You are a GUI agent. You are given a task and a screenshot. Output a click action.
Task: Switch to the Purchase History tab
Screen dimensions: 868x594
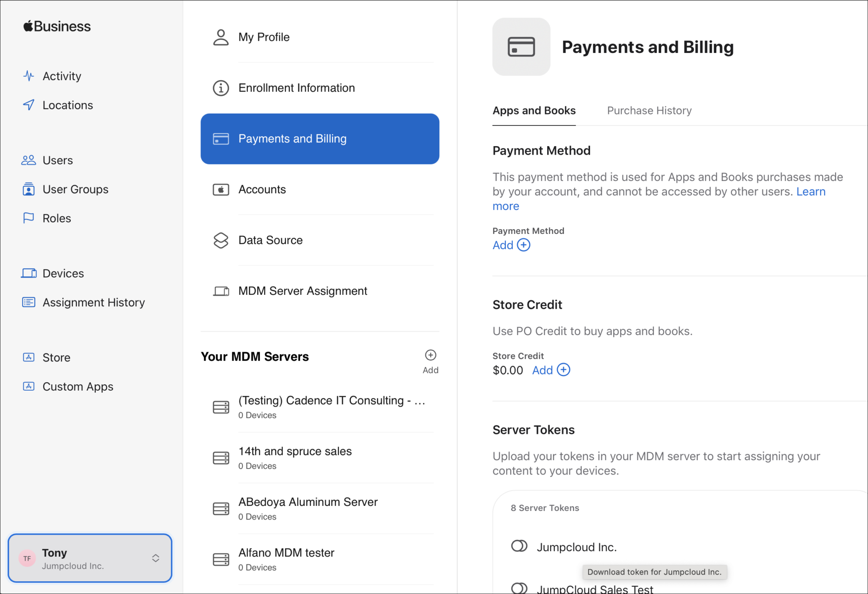648,111
